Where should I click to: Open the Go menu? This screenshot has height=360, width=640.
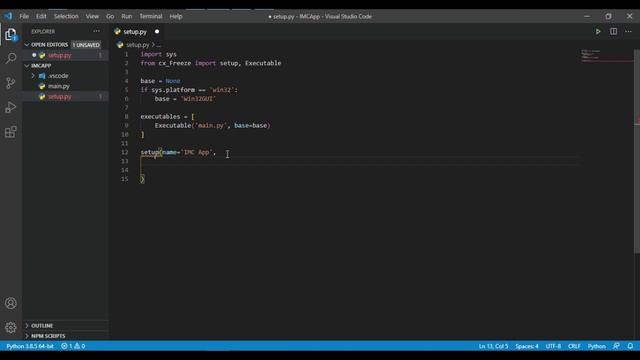[110, 16]
